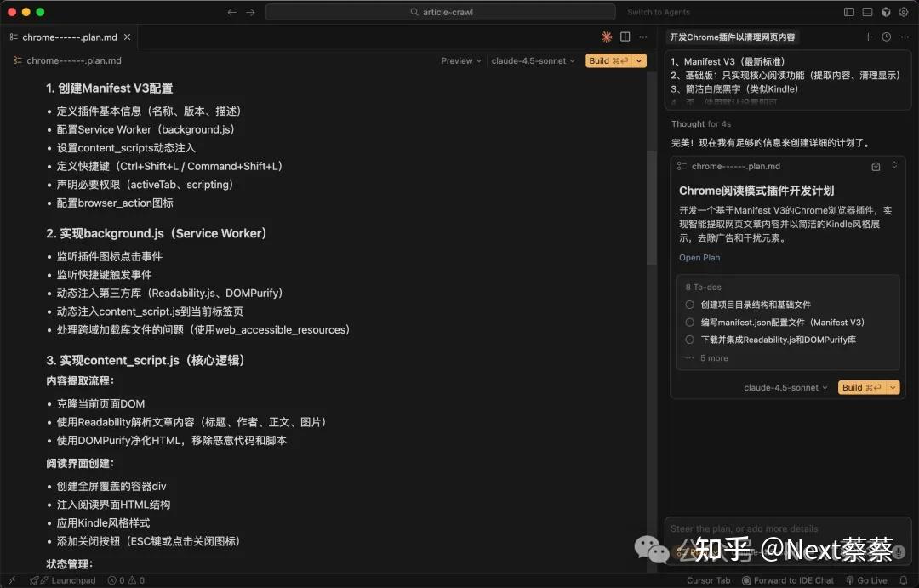Click the editor more actions ellipsis icon
Screen dimensions: 919x588
pyautogui.click(x=643, y=37)
